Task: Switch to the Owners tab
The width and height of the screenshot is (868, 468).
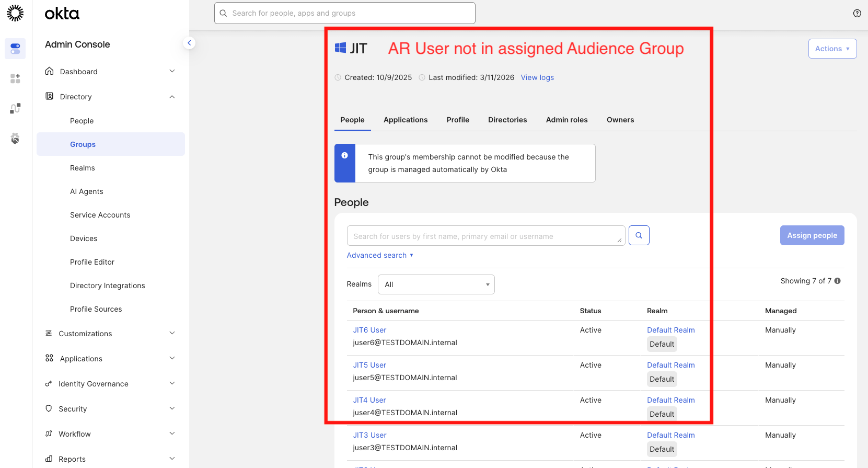Action: point(620,120)
